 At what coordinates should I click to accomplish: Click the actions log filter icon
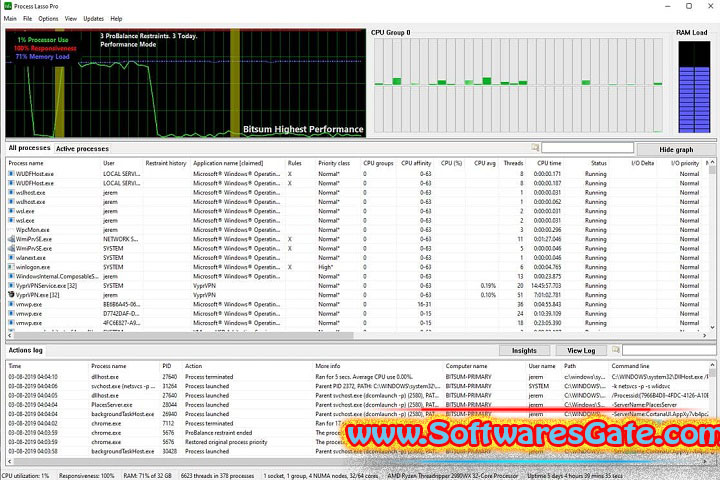point(616,350)
